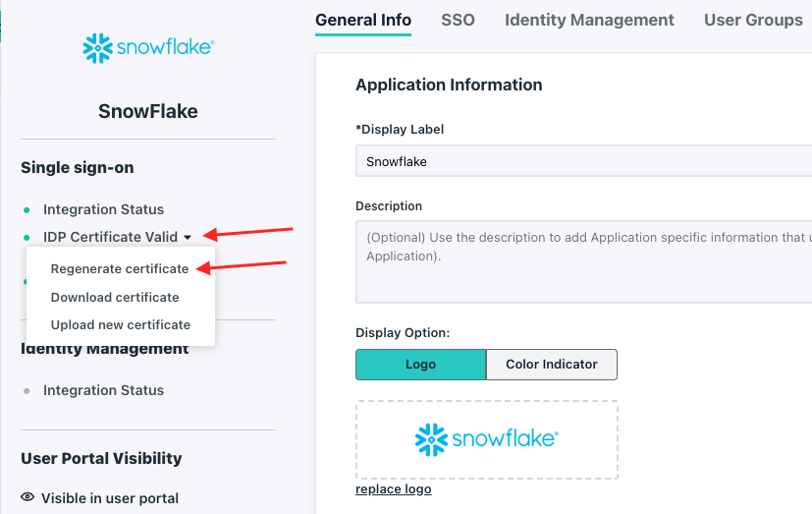Click green dot next to IDP Certificate Valid
This screenshot has width=812, height=514.
[27, 237]
